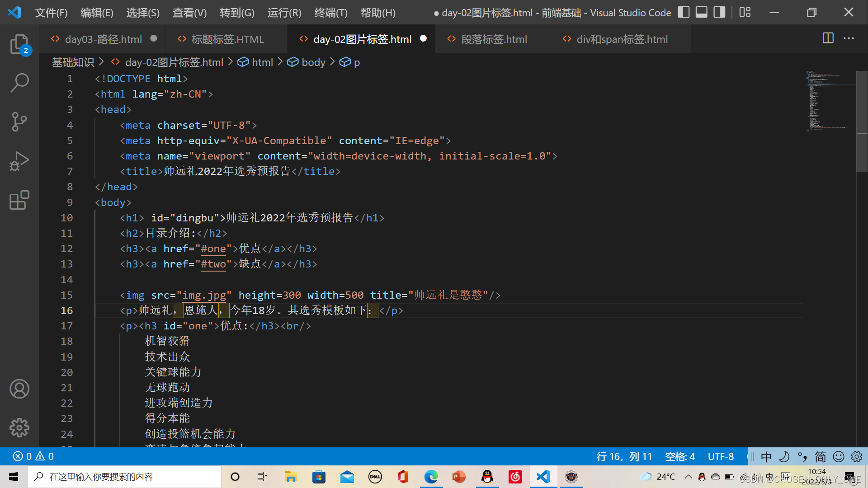Toggle IME Chinese/English mode 中 indicator
Image resolution: width=868 pixels, height=488 pixels.
pyautogui.click(x=766, y=457)
